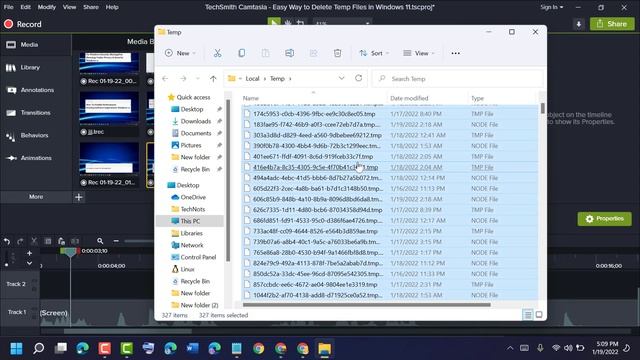Viewport: 640px width, 360px height.
Task: Open Camtasia File menu
Action: (x=9, y=7)
